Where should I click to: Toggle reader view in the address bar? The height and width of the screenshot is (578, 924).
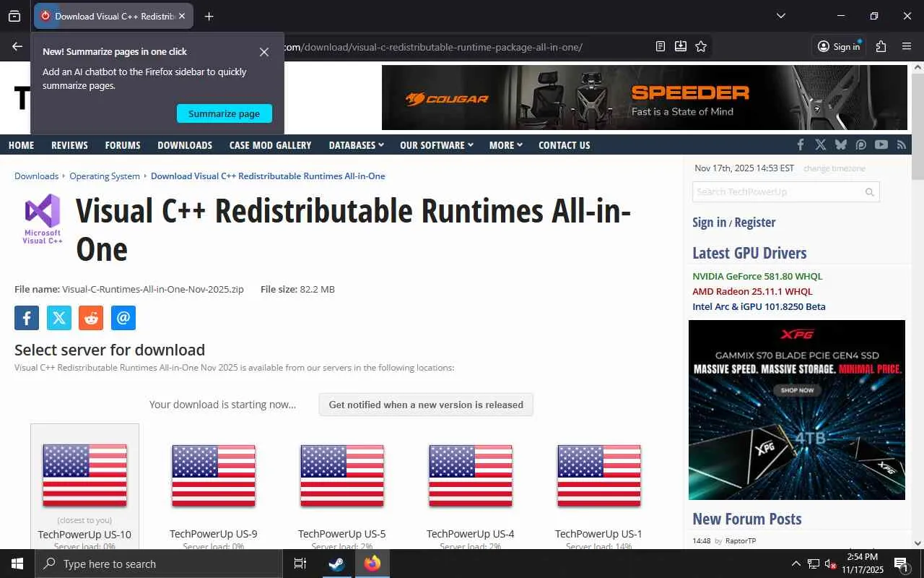[x=661, y=46]
